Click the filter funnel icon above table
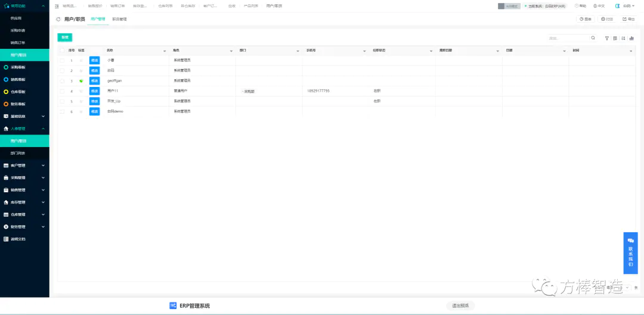This screenshot has height=315, width=644. point(607,38)
